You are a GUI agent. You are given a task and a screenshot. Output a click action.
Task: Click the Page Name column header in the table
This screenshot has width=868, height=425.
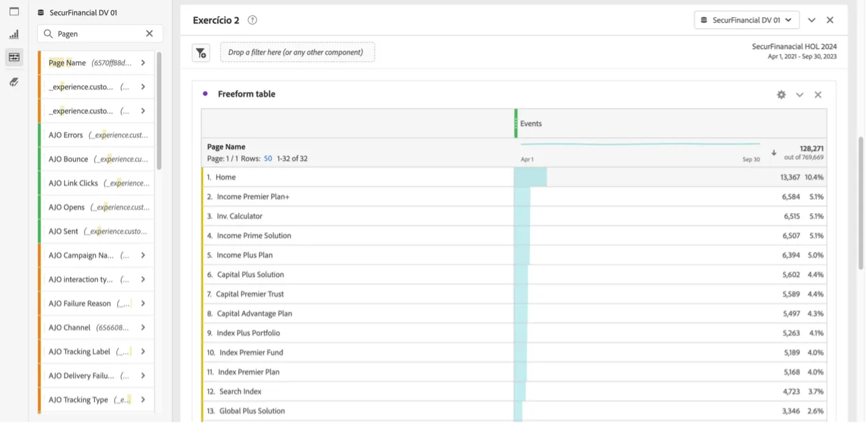tap(226, 147)
